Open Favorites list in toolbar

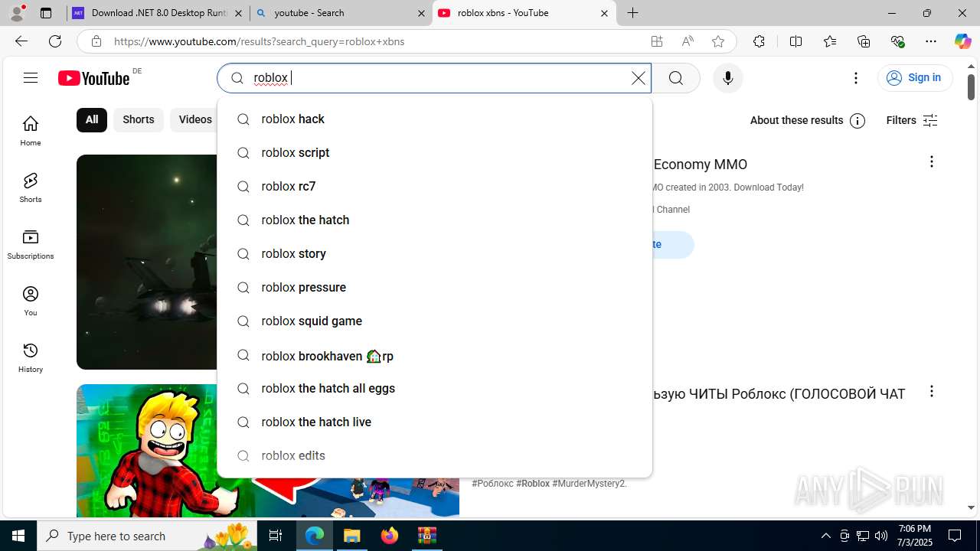pyautogui.click(x=830, y=41)
